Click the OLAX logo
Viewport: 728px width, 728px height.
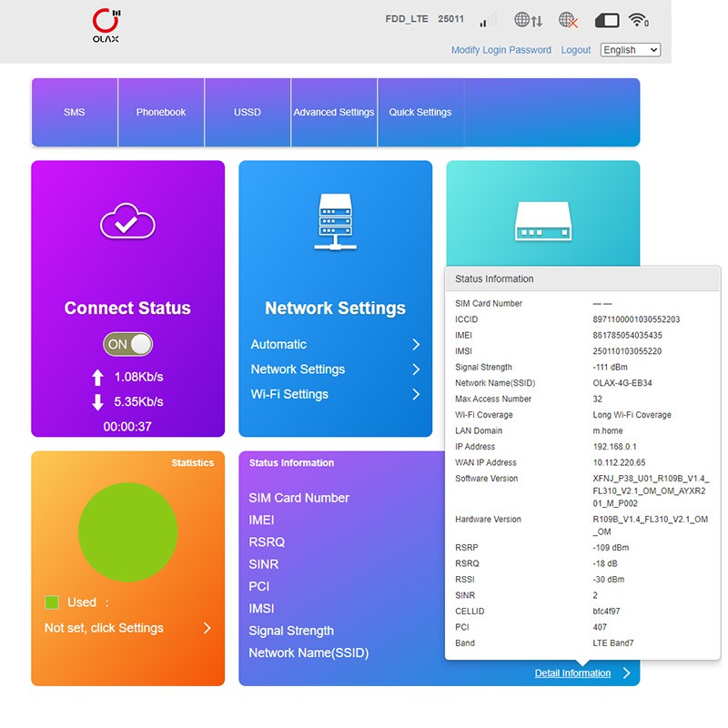coord(106,25)
